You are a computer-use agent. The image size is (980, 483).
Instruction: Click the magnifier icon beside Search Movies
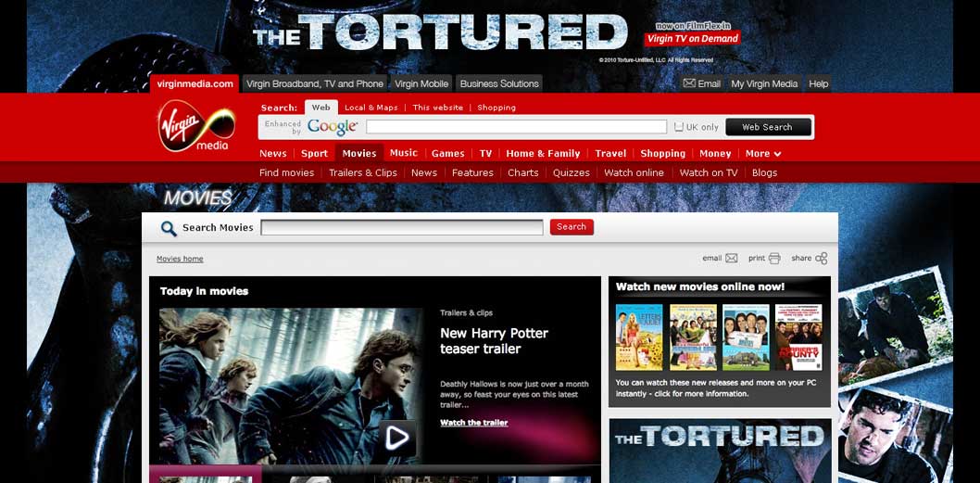(x=169, y=228)
